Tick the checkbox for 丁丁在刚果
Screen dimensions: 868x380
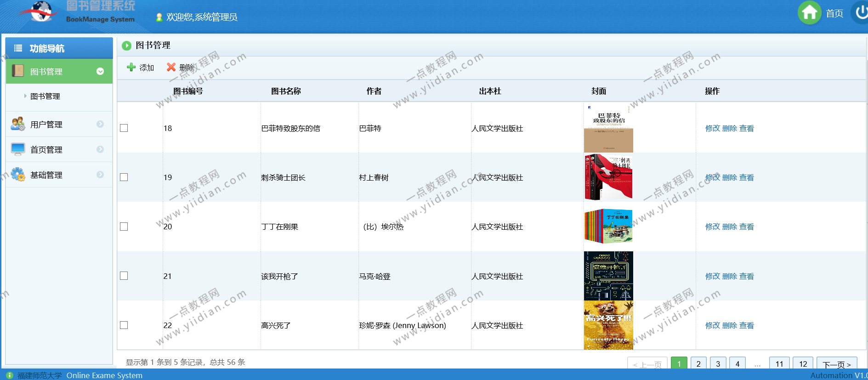124,226
